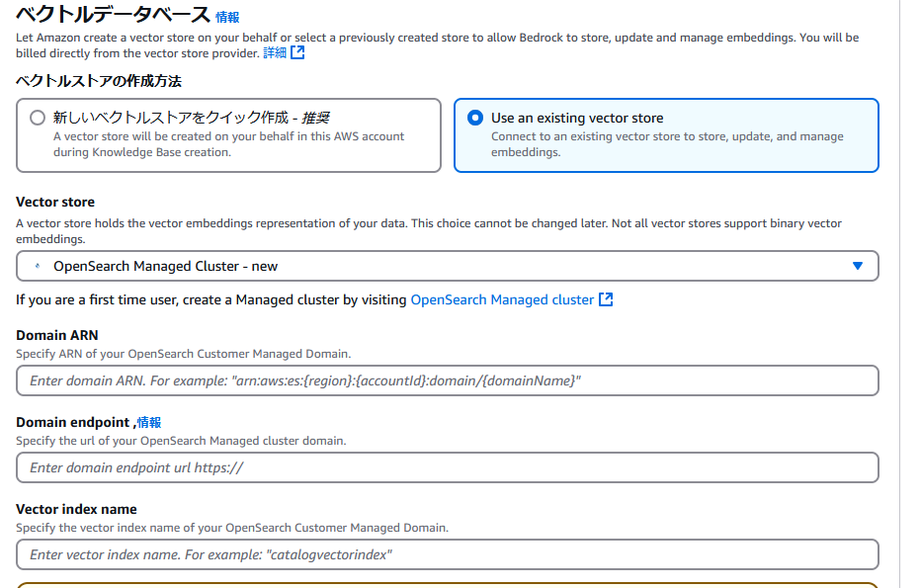Click the Vector index name label

[76, 509]
